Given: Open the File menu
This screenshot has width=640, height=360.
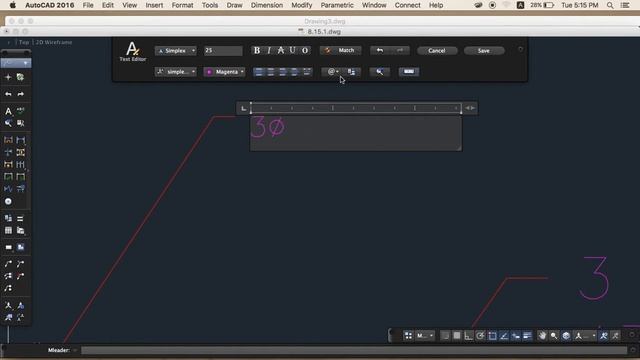Looking at the screenshot, I should [x=88, y=5].
